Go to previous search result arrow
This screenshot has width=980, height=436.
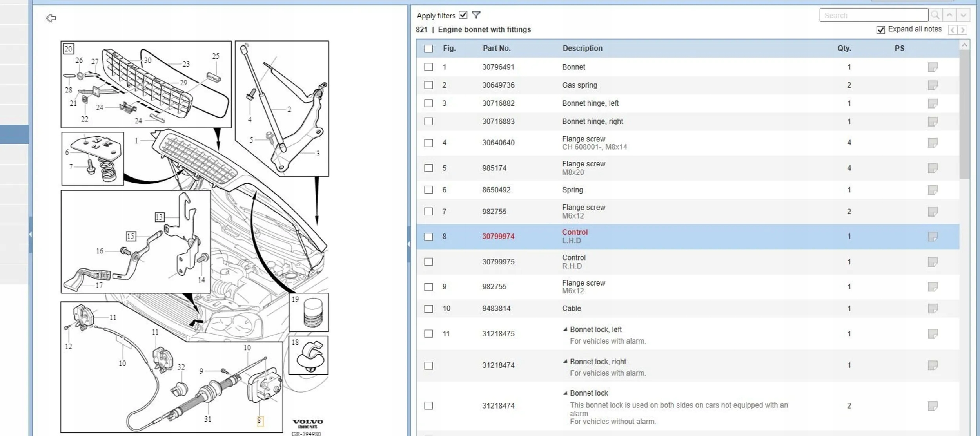pos(949,15)
